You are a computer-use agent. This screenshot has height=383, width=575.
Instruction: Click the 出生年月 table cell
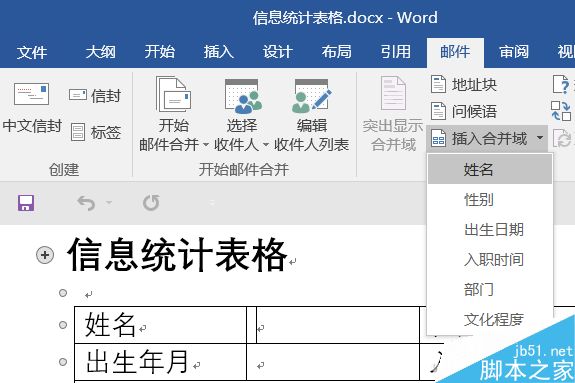tap(161, 362)
